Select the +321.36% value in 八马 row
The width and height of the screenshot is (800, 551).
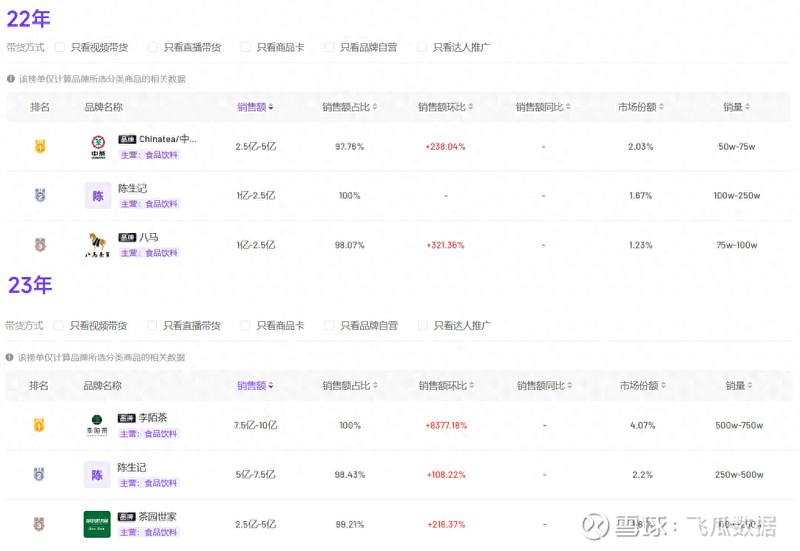445,245
